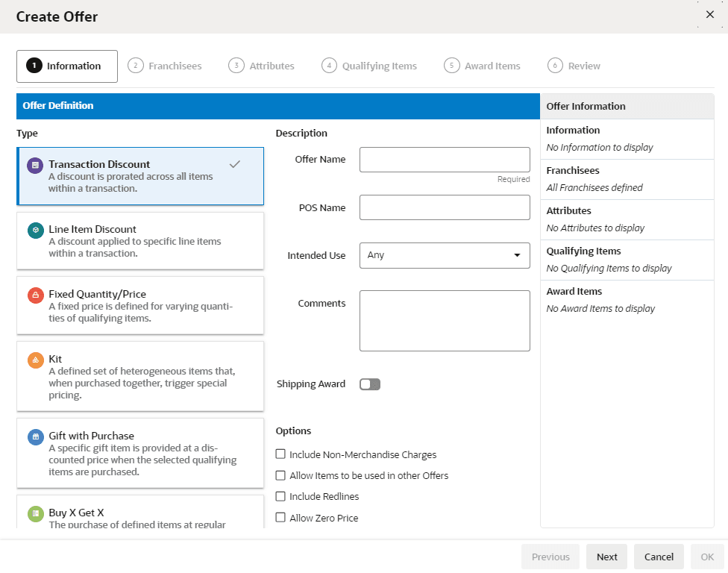728x573 pixels.
Task: Select the orange Kit icon
Action: [x=35, y=360]
